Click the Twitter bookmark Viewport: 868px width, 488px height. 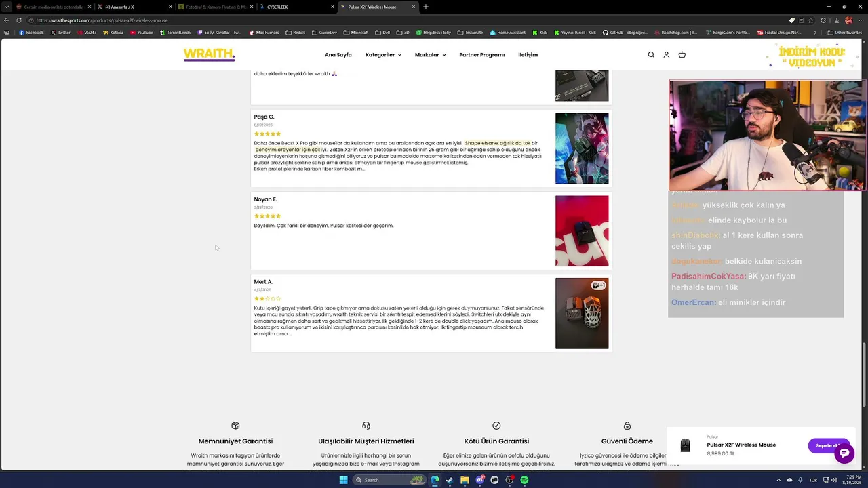pos(61,33)
